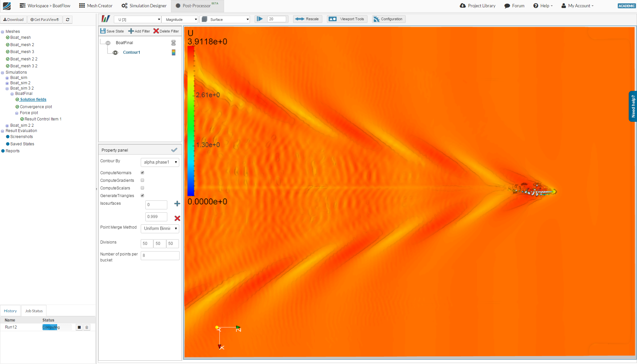
Task: Toggle visibility of Contour1
Action: pos(115,52)
